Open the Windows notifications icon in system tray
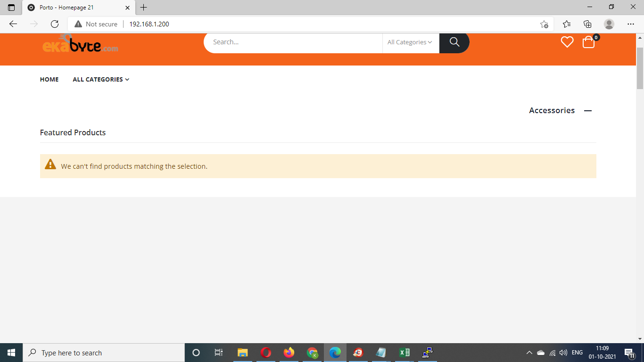 pyautogui.click(x=629, y=352)
